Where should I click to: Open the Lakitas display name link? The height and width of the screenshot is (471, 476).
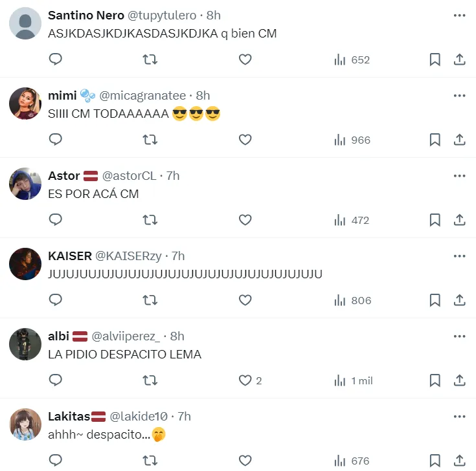(x=69, y=417)
